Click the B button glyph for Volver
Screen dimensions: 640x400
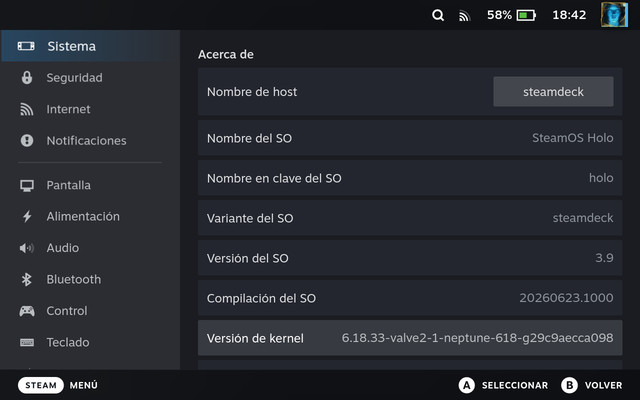coord(569,385)
